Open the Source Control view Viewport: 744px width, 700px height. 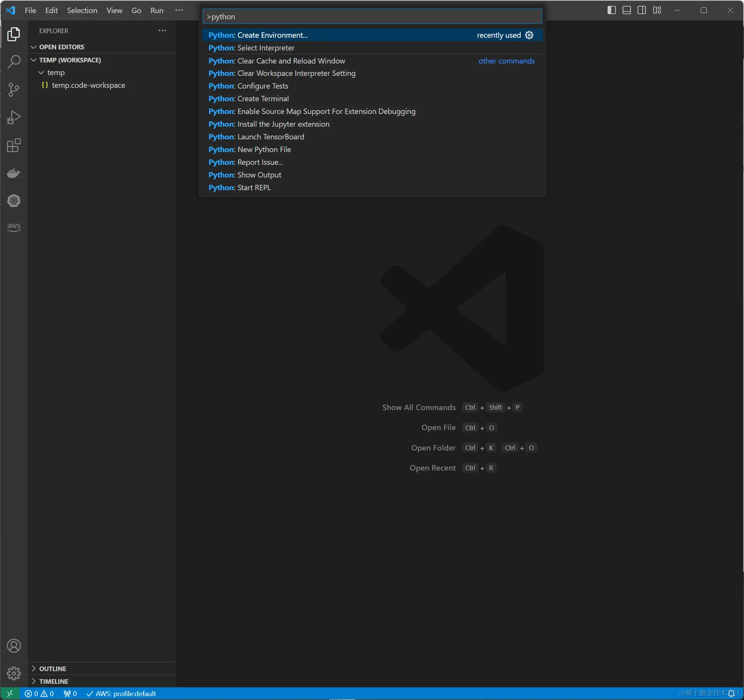tap(14, 89)
